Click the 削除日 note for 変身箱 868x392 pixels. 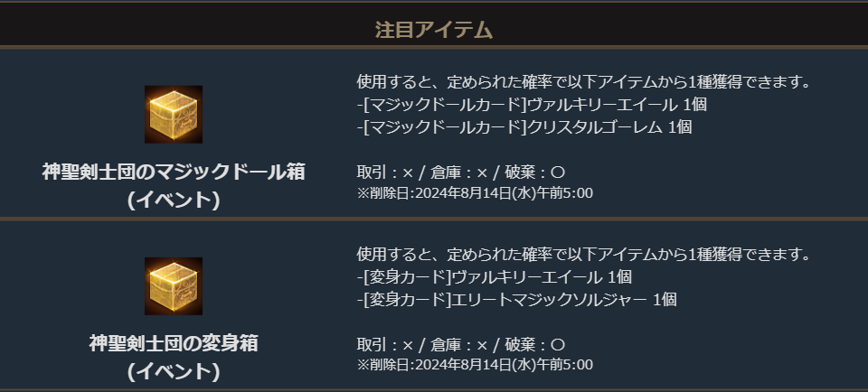[x=475, y=365]
